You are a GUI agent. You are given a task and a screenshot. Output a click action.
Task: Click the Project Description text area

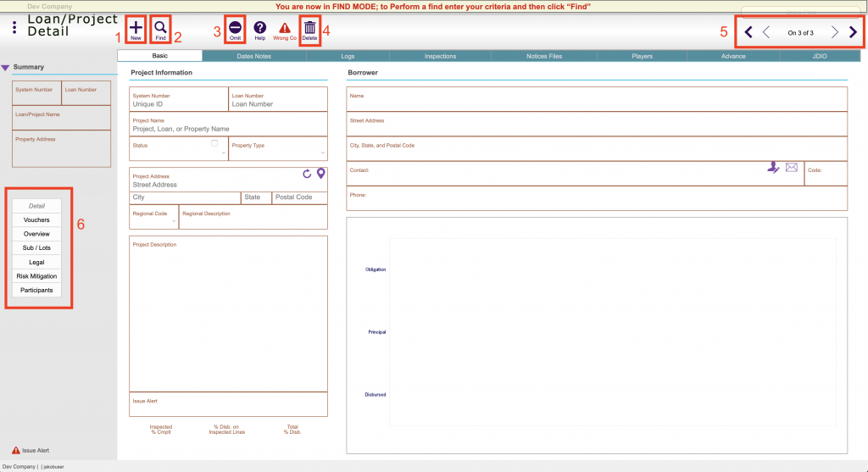click(x=228, y=314)
